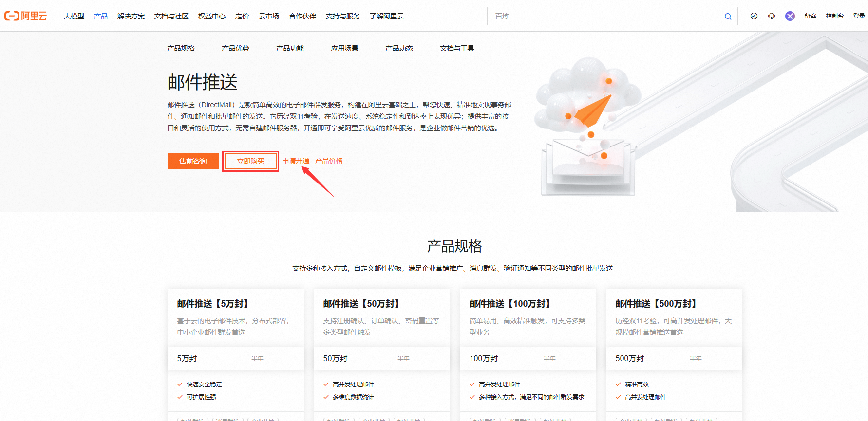This screenshot has height=421, width=868.
Task: Click the globe region icon in header
Action: [x=754, y=16]
